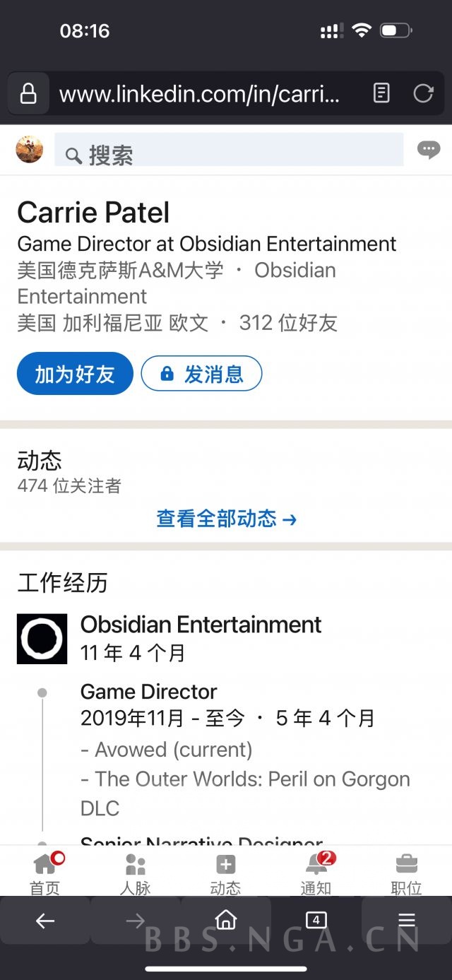Tap the 加为好友 connect button
Image resolution: width=452 pixels, height=980 pixels.
pyautogui.click(x=74, y=374)
